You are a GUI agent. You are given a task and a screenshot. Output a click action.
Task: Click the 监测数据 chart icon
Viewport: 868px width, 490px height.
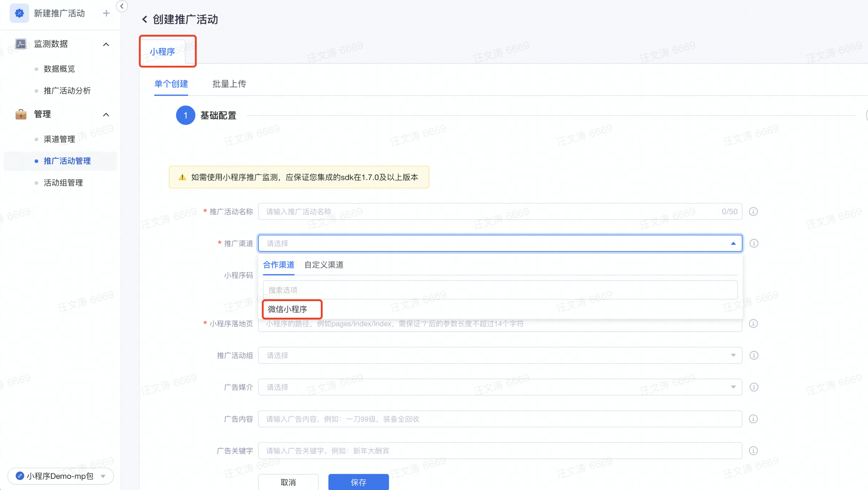(21, 44)
